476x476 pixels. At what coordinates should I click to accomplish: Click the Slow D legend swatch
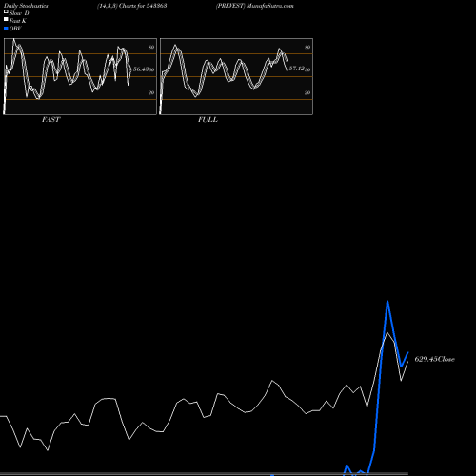(6, 11)
